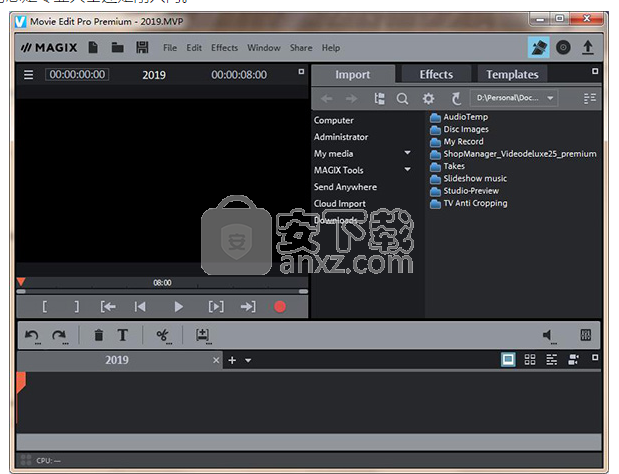The width and height of the screenshot is (619, 474).
Task: Open the movie tab dropdown arrow
Action: [x=248, y=360]
